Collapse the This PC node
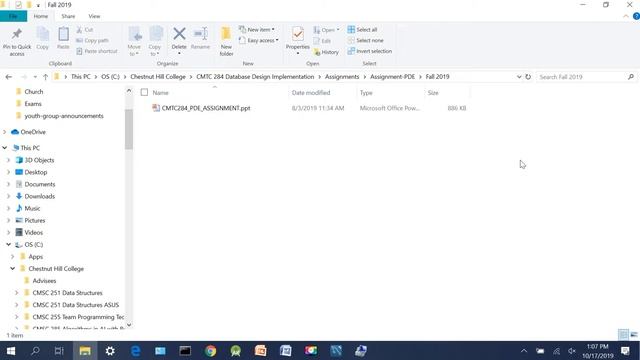This screenshot has height=360, width=640. point(4,148)
